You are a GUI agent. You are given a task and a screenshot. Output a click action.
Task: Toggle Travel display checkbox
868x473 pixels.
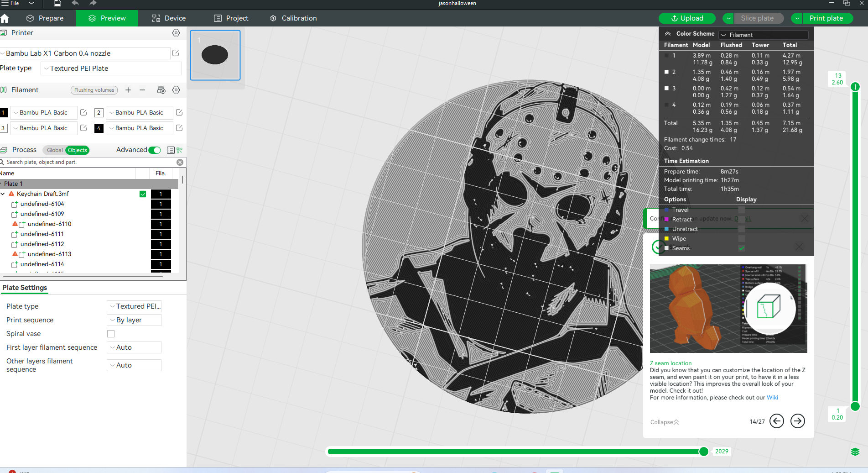[x=742, y=210]
